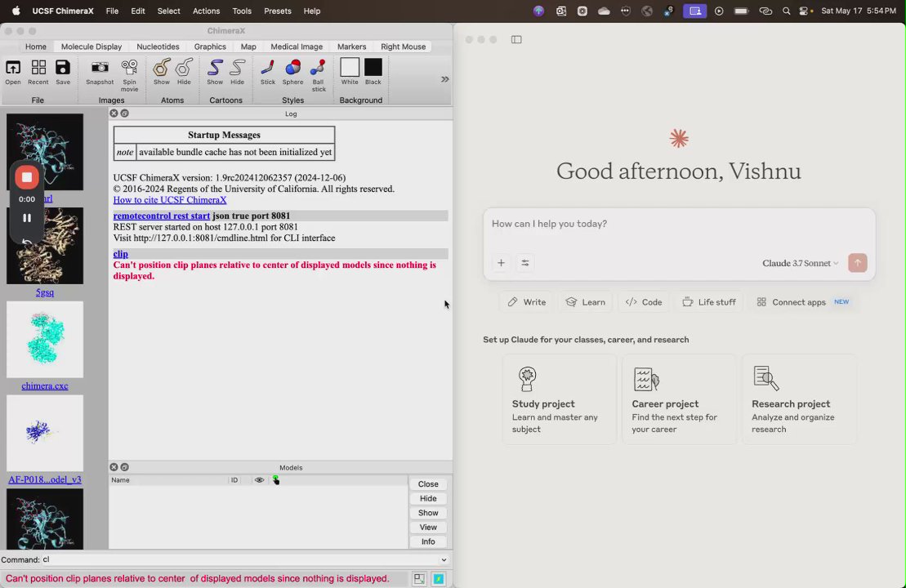906x588 pixels.
Task: Undock the Log panel with its round icon
Action: [125, 114]
